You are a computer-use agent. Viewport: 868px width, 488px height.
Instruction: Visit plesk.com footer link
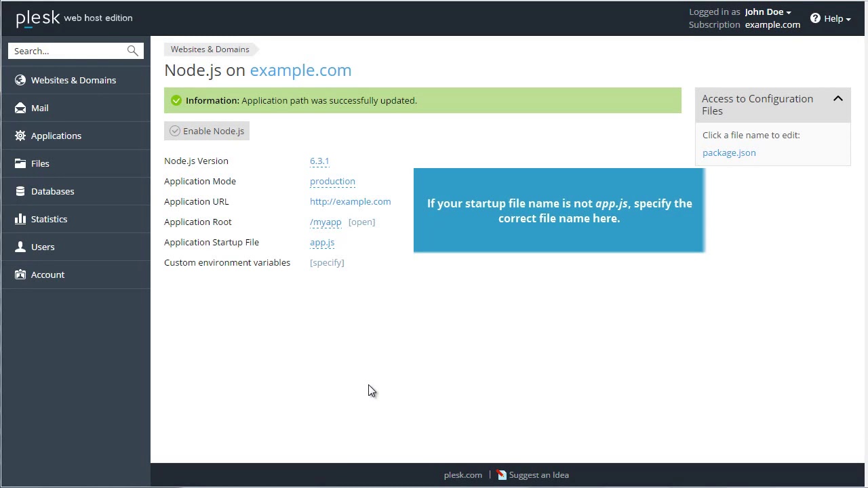(463, 475)
